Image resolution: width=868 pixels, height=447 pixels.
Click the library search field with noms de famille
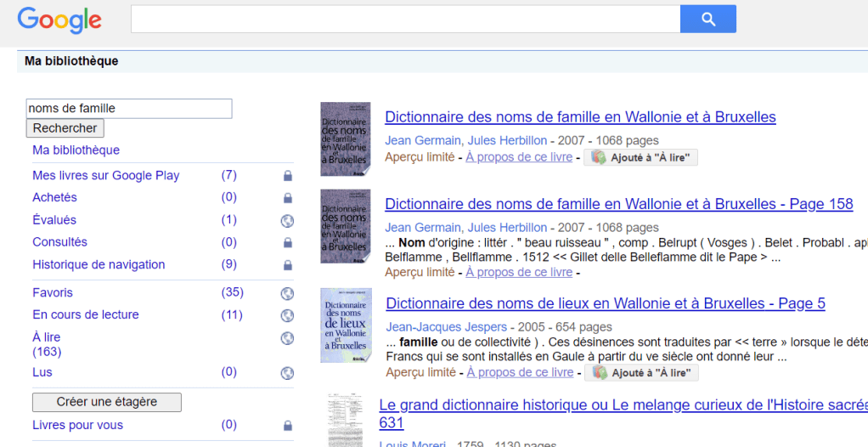[x=129, y=109]
